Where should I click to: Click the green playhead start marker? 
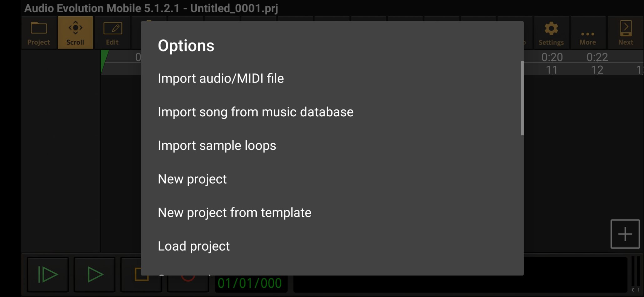104,62
